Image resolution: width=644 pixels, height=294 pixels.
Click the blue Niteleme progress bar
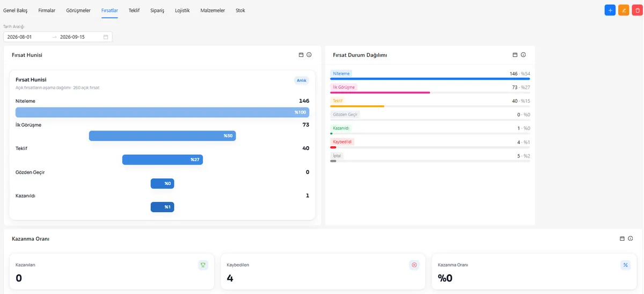pos(430,79)
